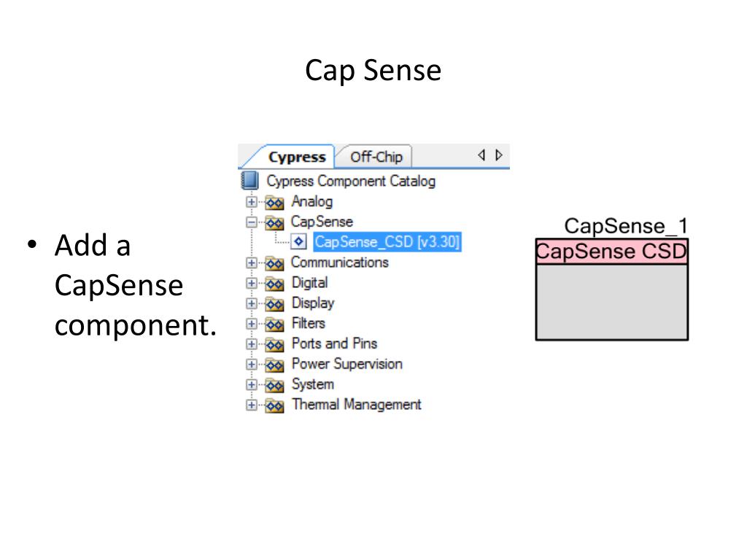Click the CapSense_CSD component diamond icon
The width and height of the screenshot is (747, 560).
coord(298,242)
